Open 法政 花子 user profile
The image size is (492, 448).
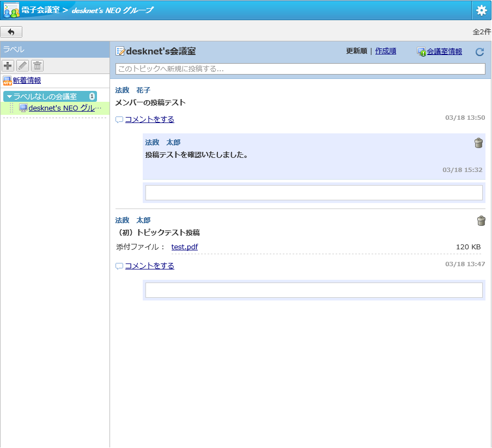(133, 90)
